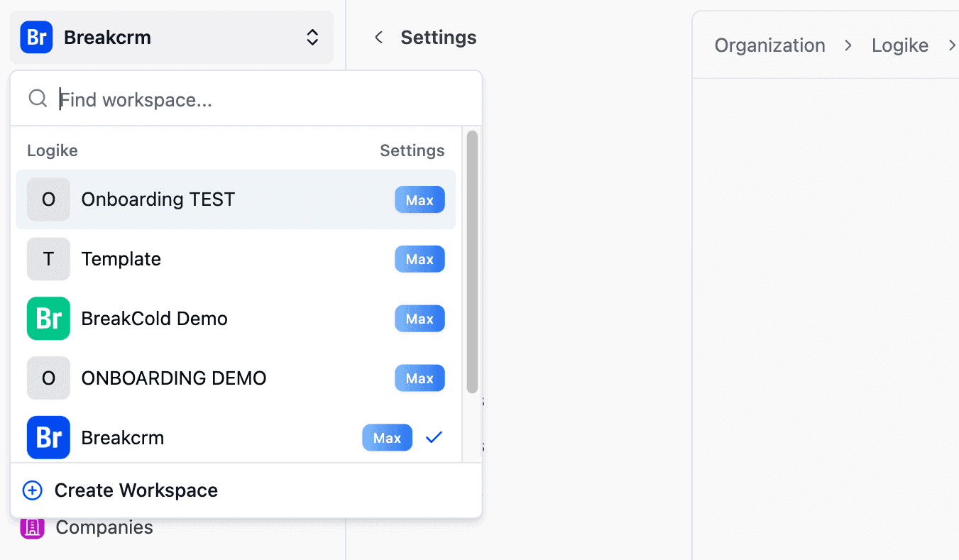Open the Organization breadcrumb item

[x=769, y=45]
